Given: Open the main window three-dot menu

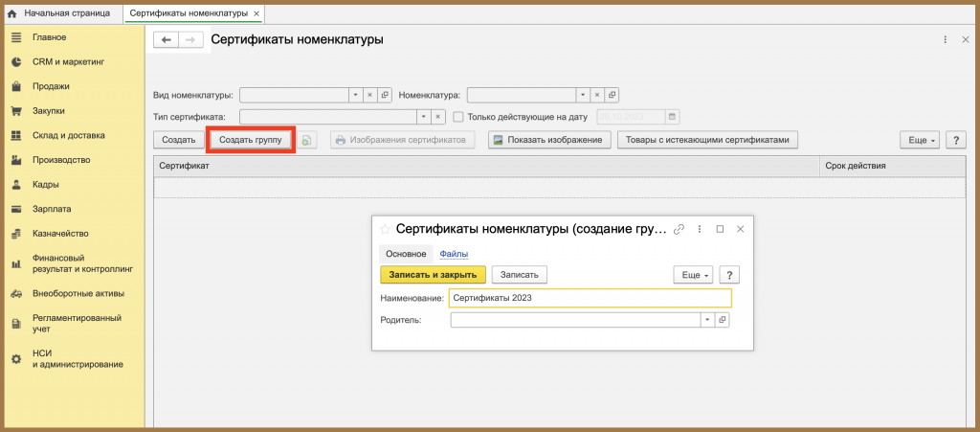Looking at the screenshot, I should tap(945, 39).
